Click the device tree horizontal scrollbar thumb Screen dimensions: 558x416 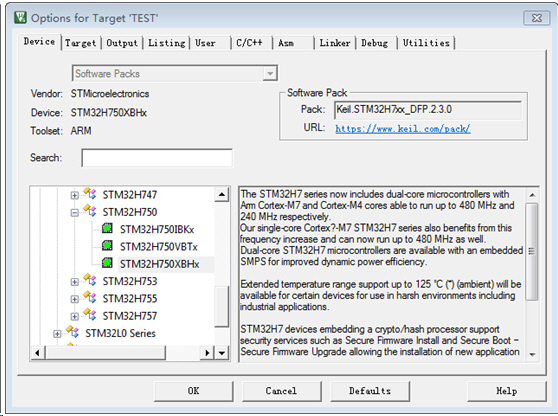coord(105,353)
